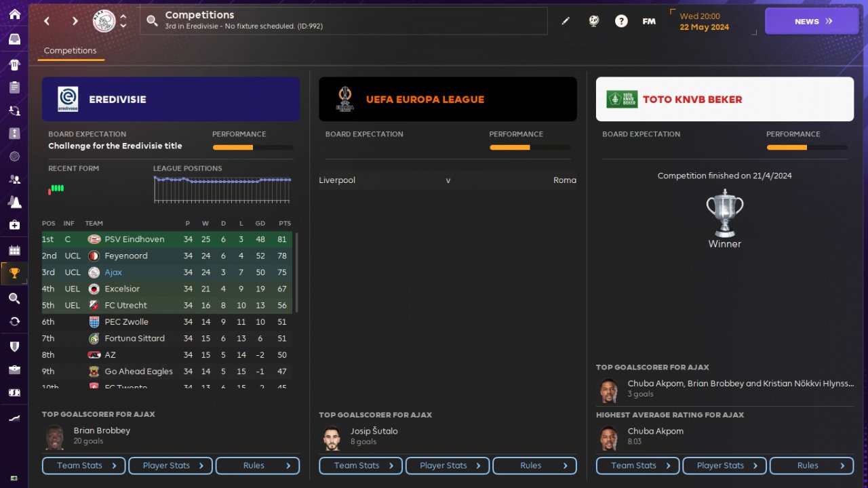Screen dimensions: 868x488
Task: Click the recent form indicator bars
Action: [56, 188]
